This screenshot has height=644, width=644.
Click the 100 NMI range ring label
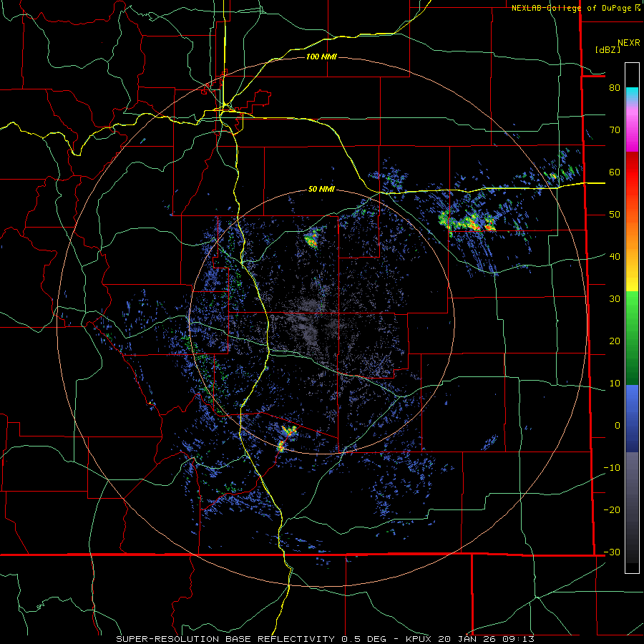point(321,57)
